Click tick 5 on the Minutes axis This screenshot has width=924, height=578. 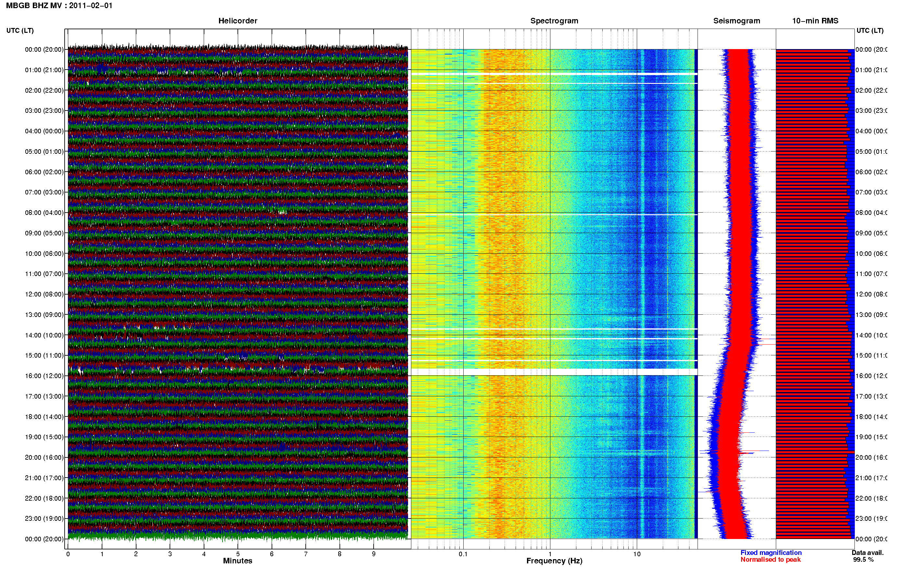238,554
